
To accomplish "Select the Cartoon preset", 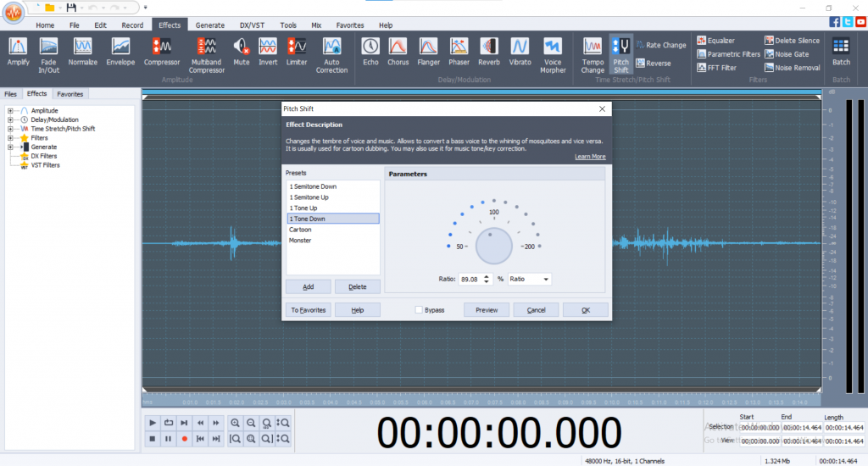I will 300,230.
